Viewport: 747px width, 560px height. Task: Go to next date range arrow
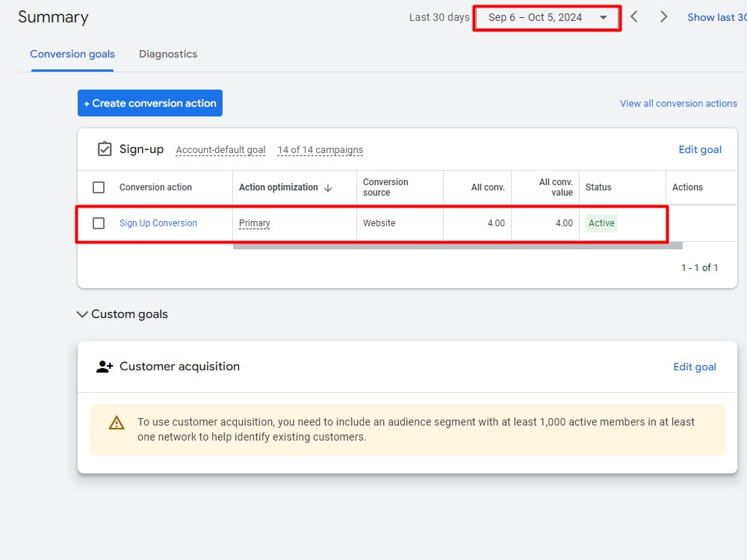pos(663,17)
